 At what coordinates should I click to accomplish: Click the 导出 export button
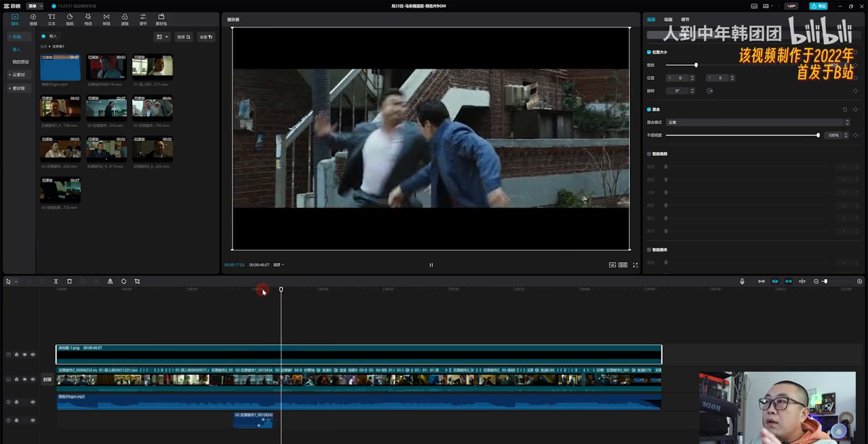(x=818, y=6)
